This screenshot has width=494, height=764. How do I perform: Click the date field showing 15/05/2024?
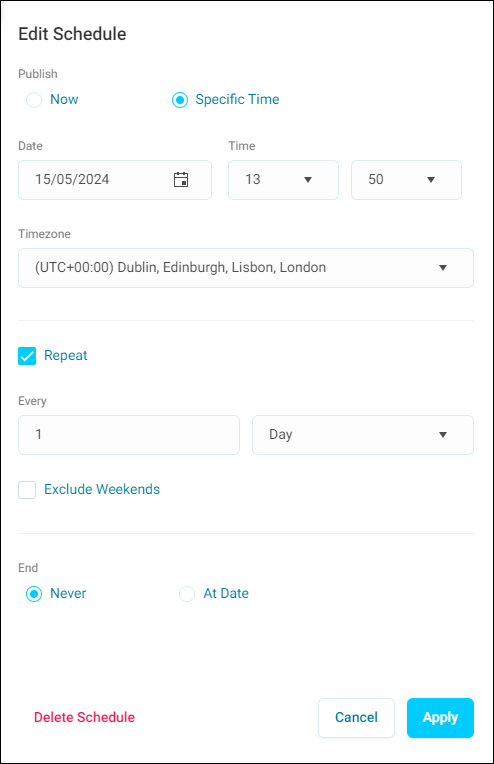[x=115, y=180]
